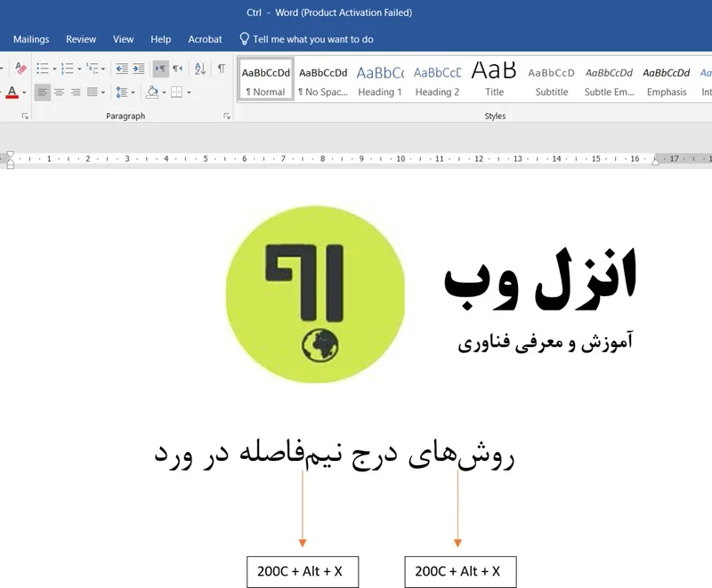Expand bullet list style dropdown
The image size is (712, 588).
pyautogui.click(x=54, y=69)
